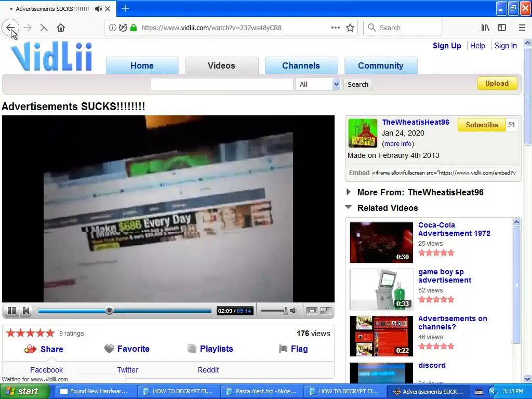Subscribe to TheWheatisHeat96
Viewport: 532px width, 399px height.
pos(482,125)
